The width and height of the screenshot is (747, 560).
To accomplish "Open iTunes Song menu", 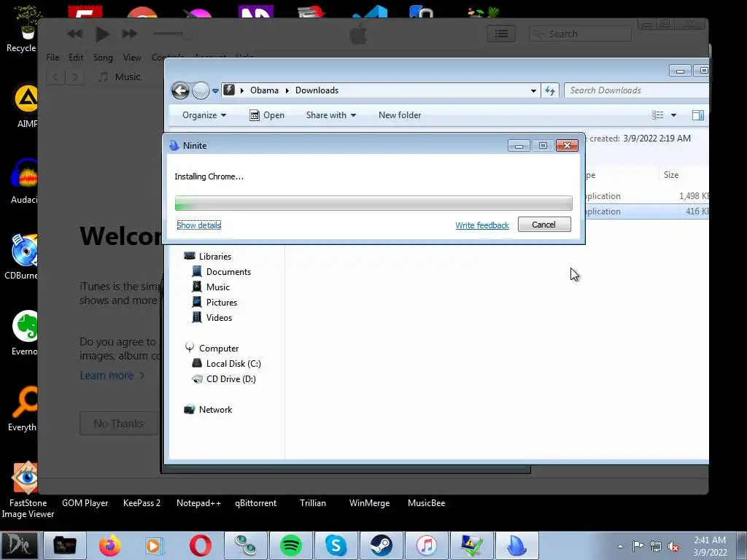I will (103, 57).
